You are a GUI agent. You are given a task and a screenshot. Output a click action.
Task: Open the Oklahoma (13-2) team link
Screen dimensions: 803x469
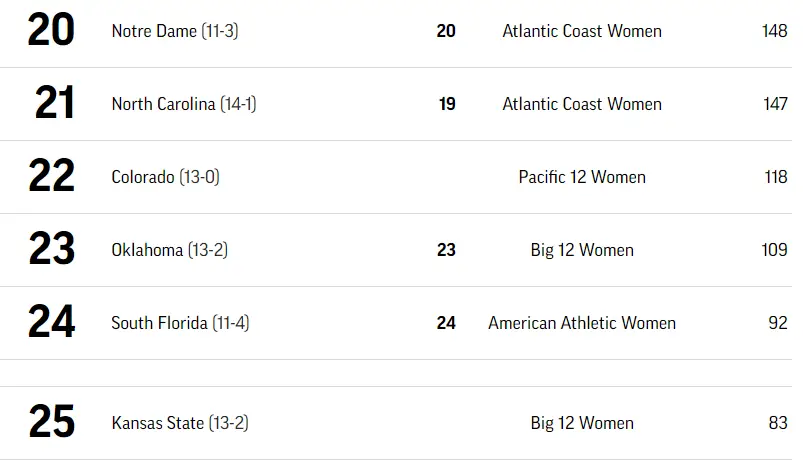click(169, 250)
